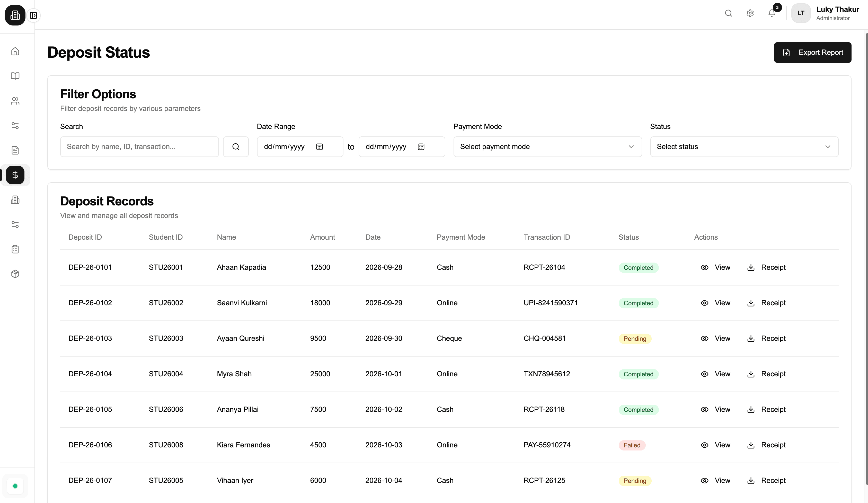Open calendar picker for start date
This screenshot has height=503, width=868.
pyautogui.click(x=320, y=147)
